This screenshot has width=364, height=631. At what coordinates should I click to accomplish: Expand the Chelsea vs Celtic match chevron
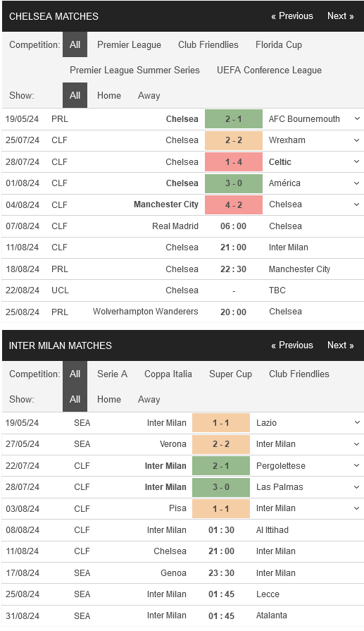click(357, 161)
